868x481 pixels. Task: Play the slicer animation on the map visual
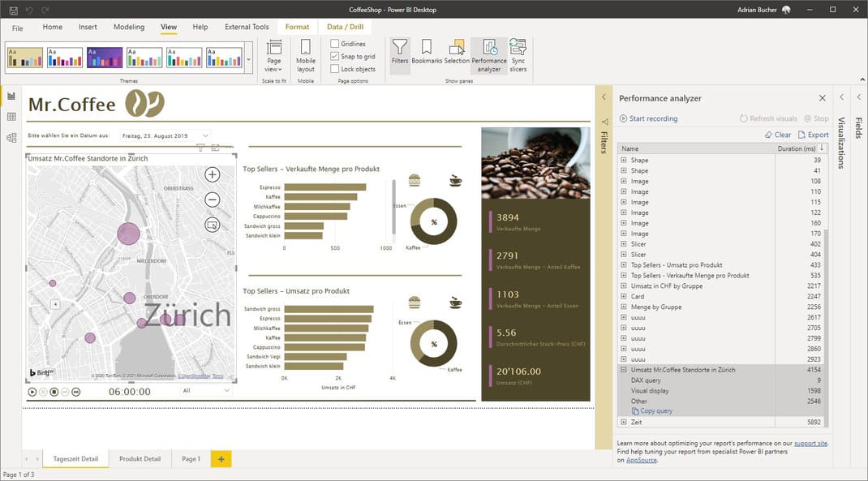[x=32, y=392]
